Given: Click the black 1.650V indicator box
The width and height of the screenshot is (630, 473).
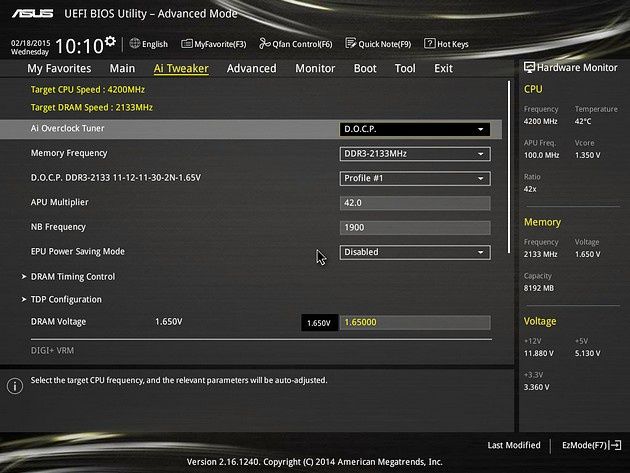Looking at the screenshot, I should click(x=319, y=323).
